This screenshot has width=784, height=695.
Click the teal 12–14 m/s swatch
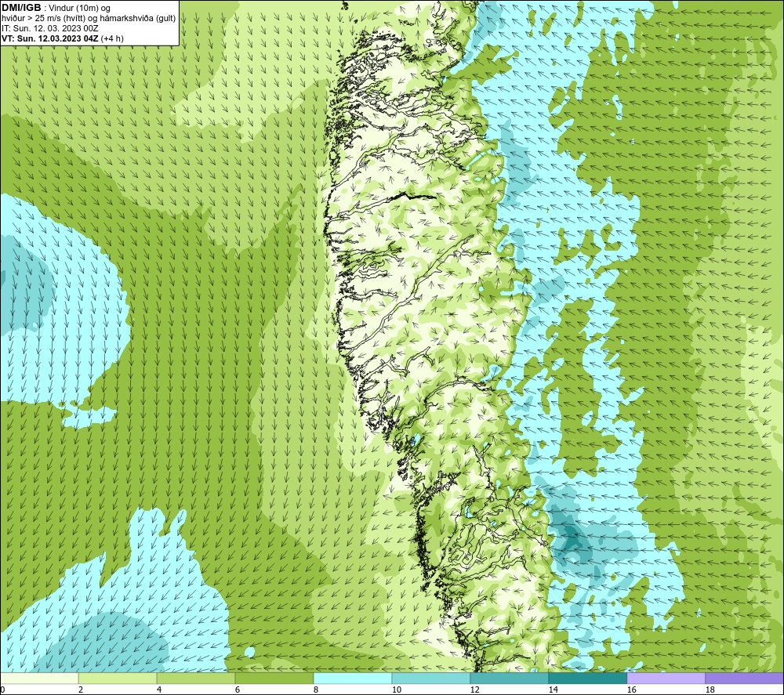point(510,678)
